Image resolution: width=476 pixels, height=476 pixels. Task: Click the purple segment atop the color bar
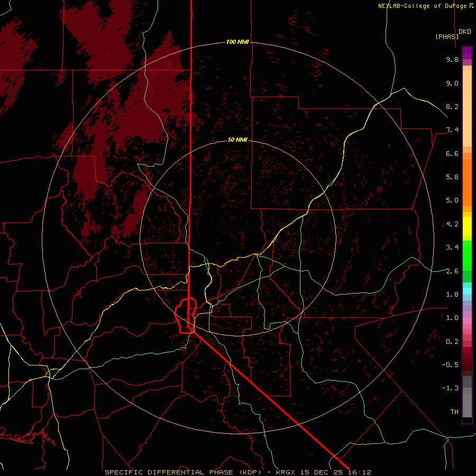click(x=467, y=53)
